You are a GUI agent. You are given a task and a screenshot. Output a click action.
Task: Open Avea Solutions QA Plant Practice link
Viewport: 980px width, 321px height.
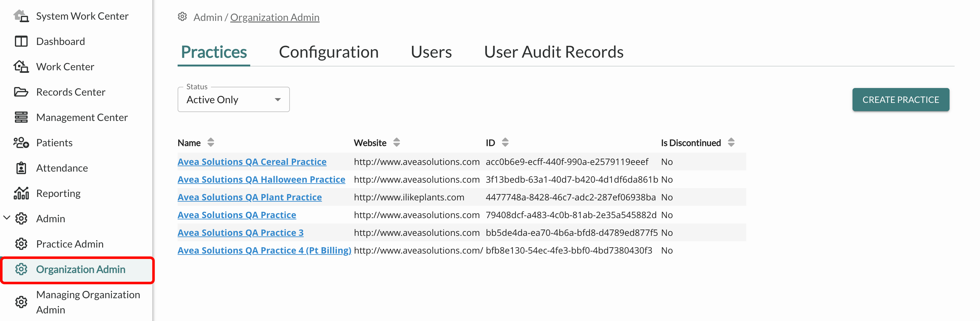(249, 197)
